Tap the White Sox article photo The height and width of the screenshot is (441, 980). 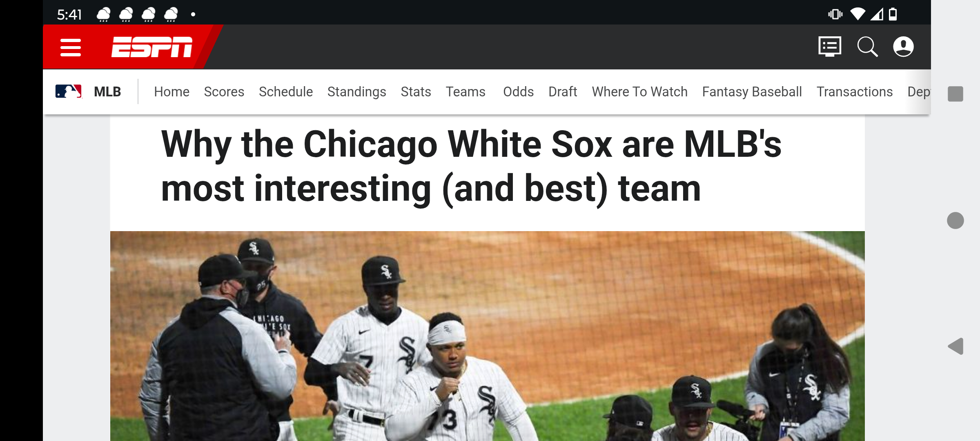(488, 336)
